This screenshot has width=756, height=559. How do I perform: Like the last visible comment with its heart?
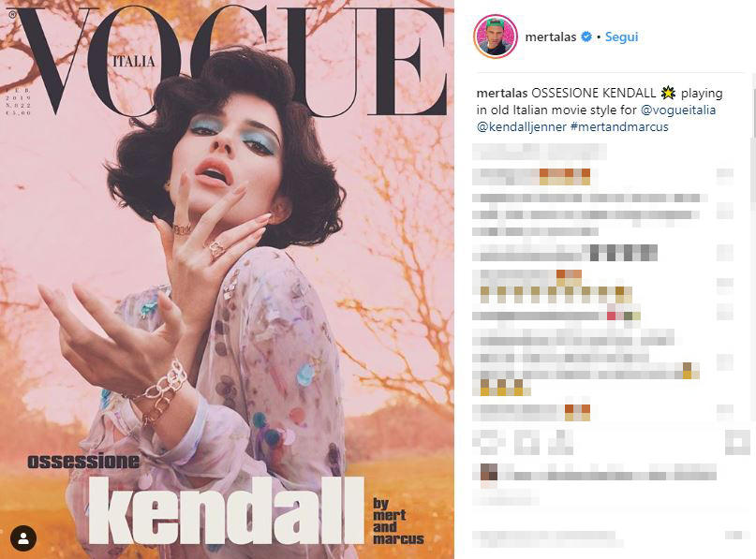tap(725, 411)
